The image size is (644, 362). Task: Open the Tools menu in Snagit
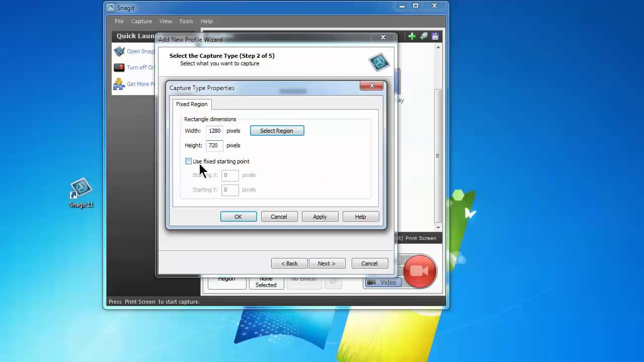186,21
